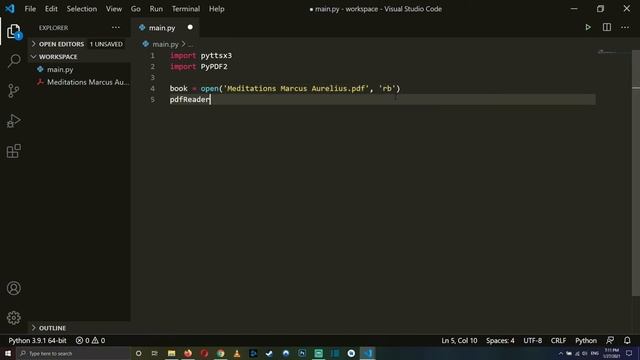640x360 pixels.
Task: Open the Run menu
Action: (x=156, y=9)
